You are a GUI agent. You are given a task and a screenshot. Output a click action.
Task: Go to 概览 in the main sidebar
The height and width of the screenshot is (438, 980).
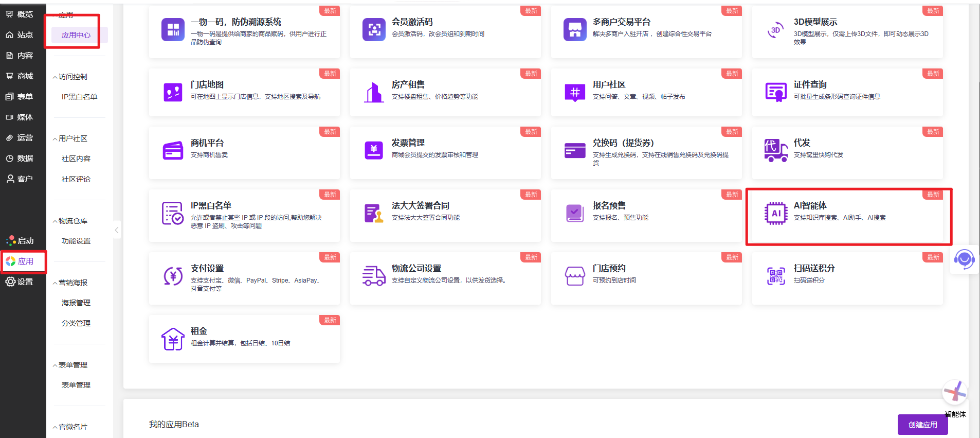20,14
